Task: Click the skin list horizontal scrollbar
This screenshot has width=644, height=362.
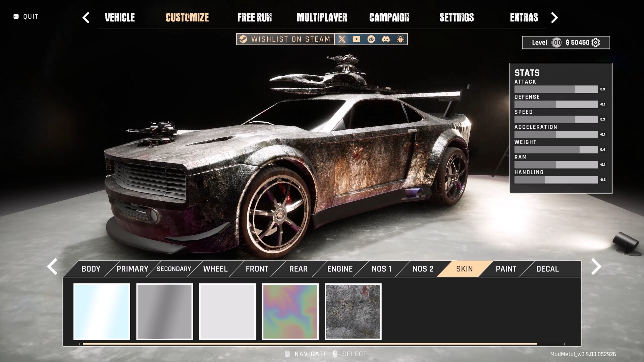Action: pos(310,344)
